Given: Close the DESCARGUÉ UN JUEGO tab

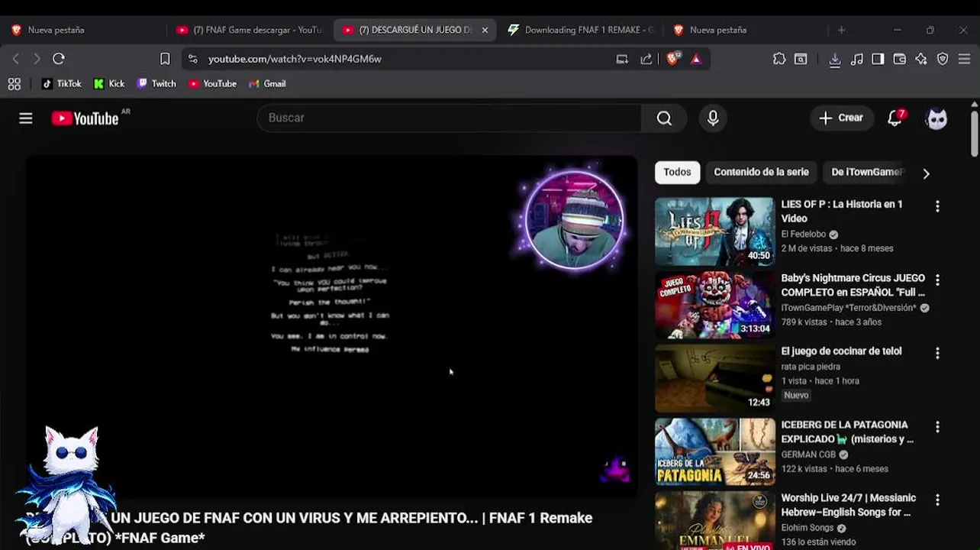Looking at the screenshot, I should click(485, 30).
